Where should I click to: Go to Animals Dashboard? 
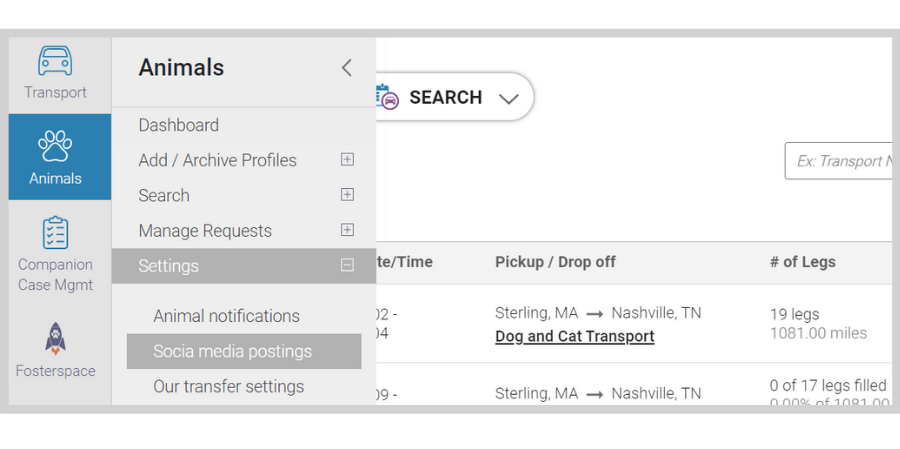click(x=179, y=125)
